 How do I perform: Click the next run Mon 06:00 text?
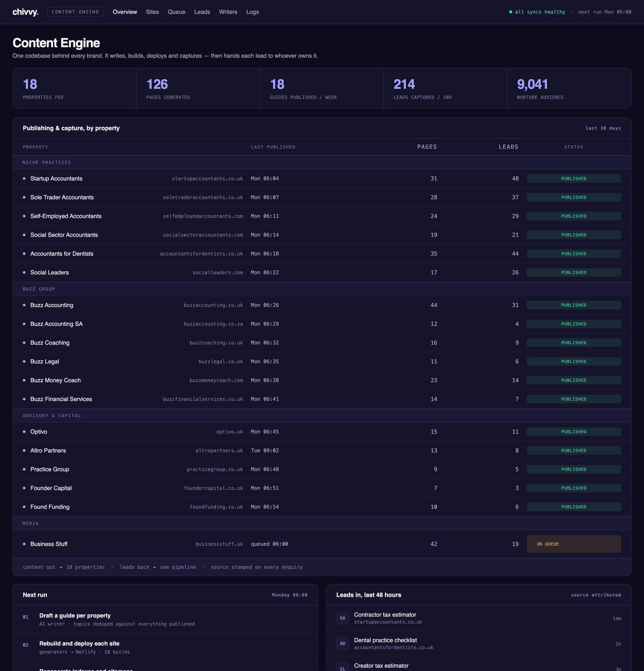coord(605,12)
